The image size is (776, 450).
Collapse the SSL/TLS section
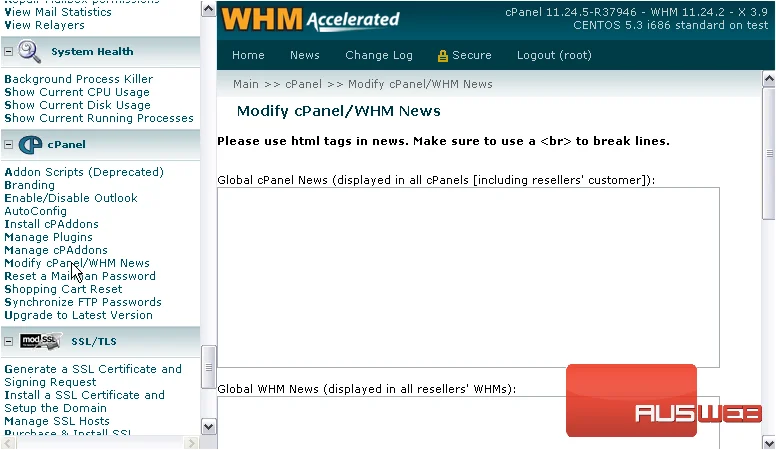(8, 342)
